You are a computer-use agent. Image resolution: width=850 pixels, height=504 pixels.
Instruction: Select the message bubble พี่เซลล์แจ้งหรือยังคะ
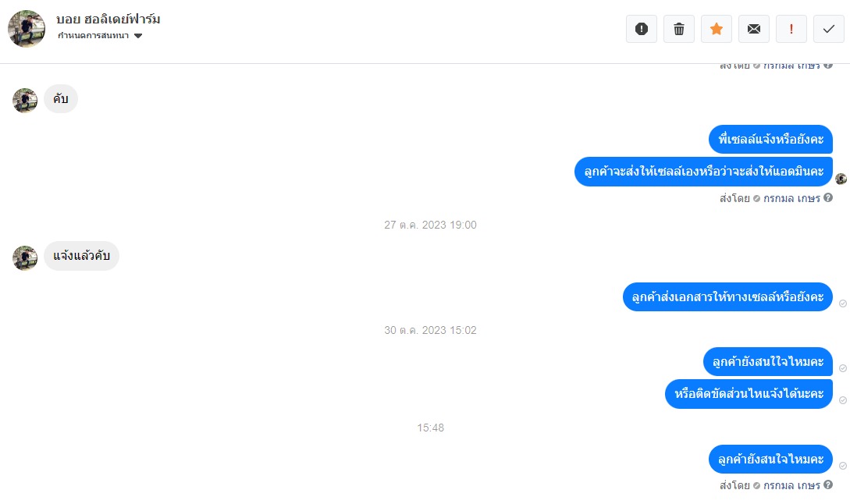click(x=770, y=140)
